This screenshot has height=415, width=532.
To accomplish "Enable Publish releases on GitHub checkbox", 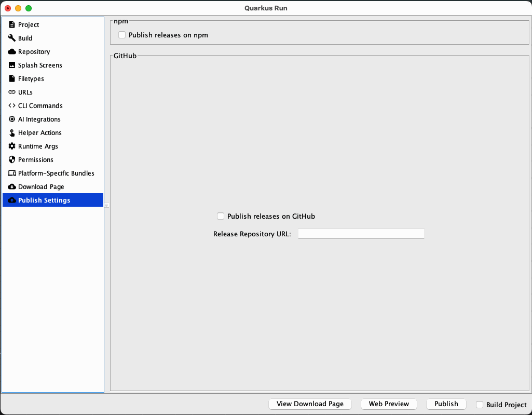I will click(221, 216).
